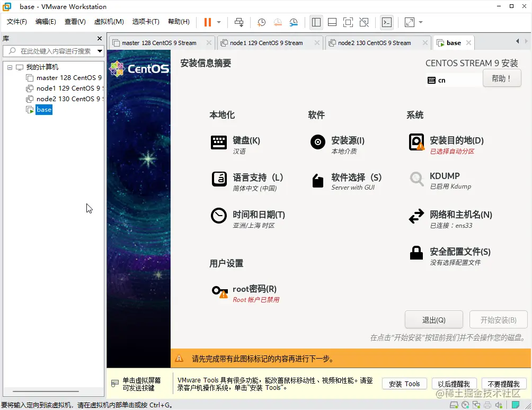532x410 pixels.
Task: Click the hard disk status bar icon
Action: pyautogui.click(x=454, y=405)
